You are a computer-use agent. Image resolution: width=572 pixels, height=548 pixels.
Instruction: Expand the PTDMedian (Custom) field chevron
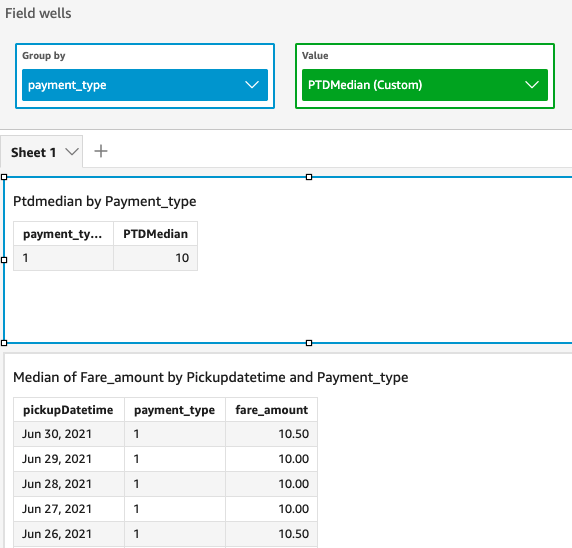[x=532, y=85]
